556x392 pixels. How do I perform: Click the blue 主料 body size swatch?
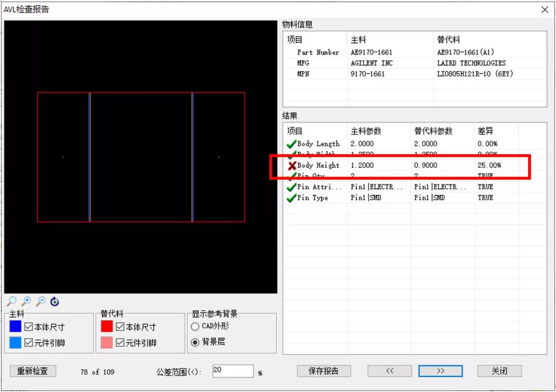point(15,326)
